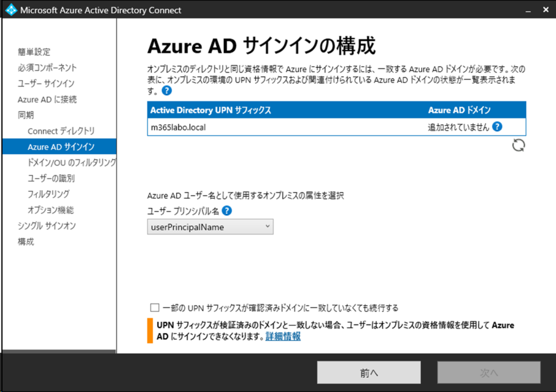This screenshot has width=556, height=392.
Task: Click the Azure AD サインインの構成 heading
Action: (x=261, y=46)
